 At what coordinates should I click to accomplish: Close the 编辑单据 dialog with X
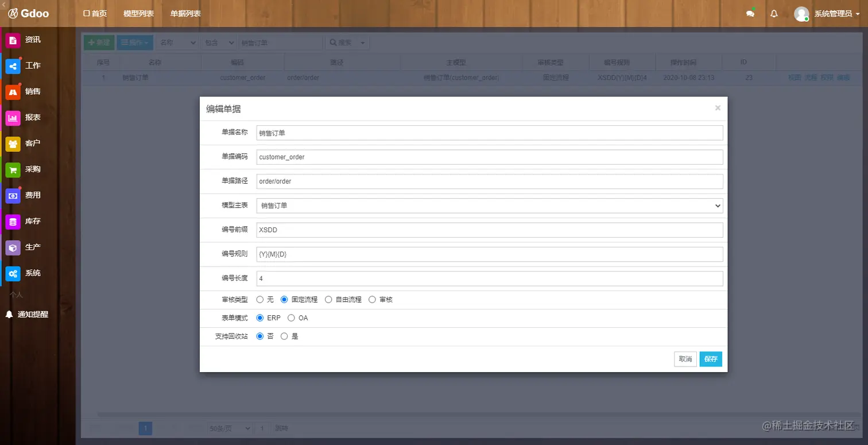pyautogui.click(x=718, y=108)
